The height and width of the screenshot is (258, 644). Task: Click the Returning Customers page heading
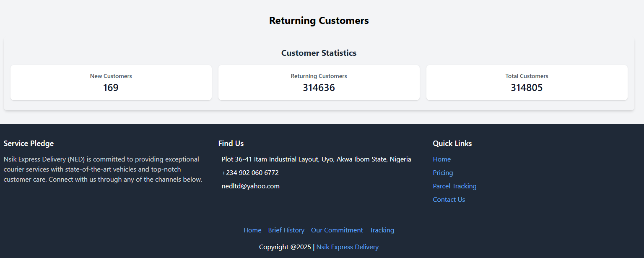click(319, 21)
